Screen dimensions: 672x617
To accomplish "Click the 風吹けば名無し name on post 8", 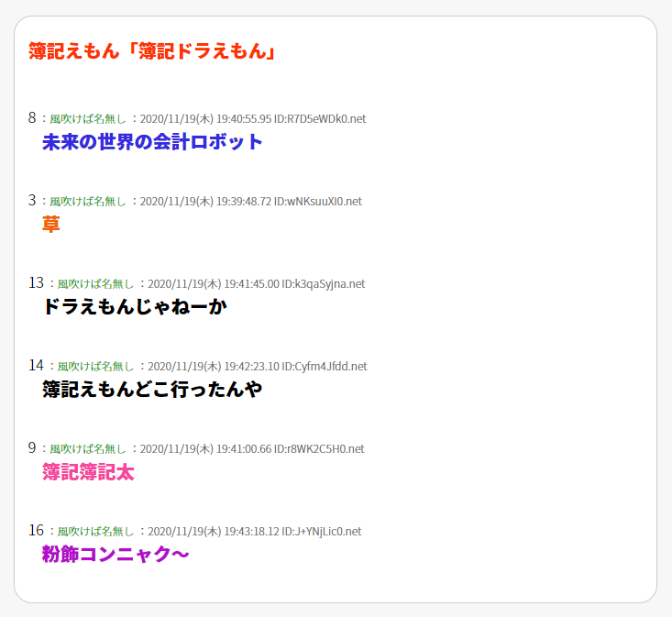I will pyautogui.click(x=88, y=118).
